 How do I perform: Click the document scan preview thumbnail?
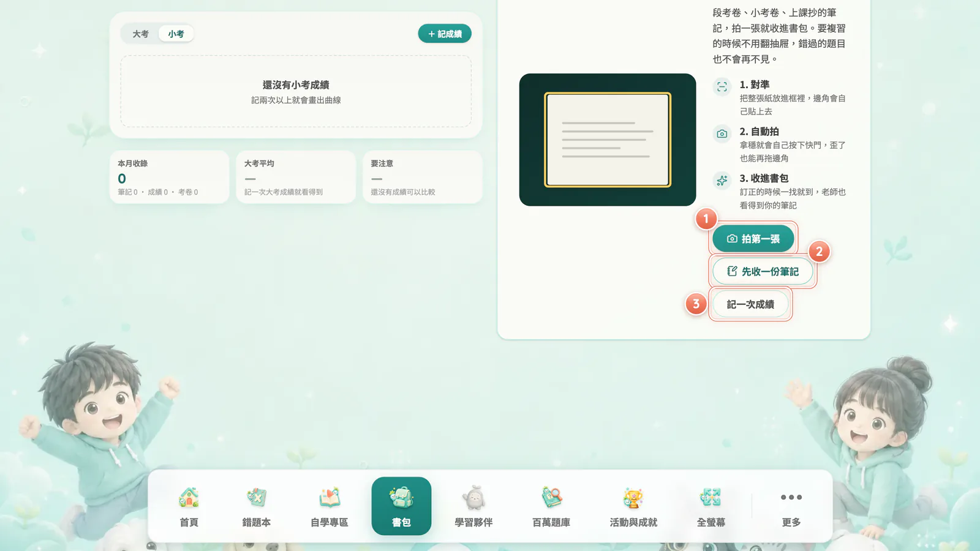coord(608,140)
